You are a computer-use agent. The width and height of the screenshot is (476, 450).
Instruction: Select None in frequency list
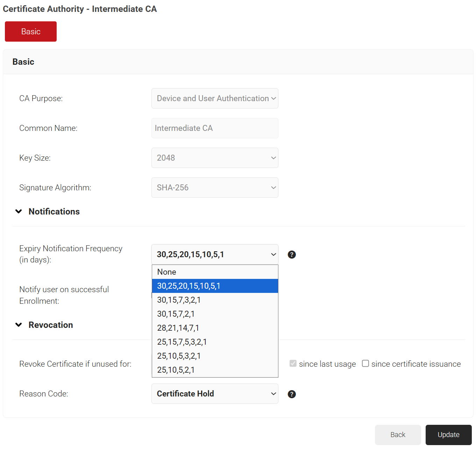coord(215,272)
